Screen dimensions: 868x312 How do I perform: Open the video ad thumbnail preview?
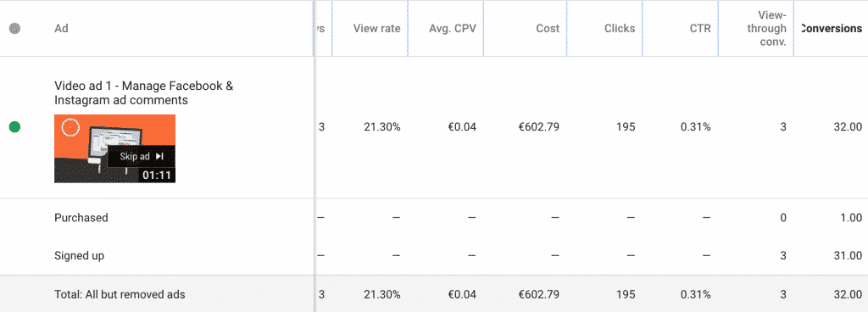(114, 148)
